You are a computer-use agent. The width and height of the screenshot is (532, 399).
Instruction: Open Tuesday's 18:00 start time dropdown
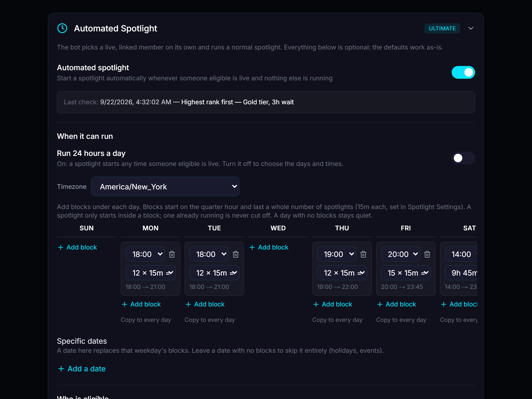tap(209, 254)
